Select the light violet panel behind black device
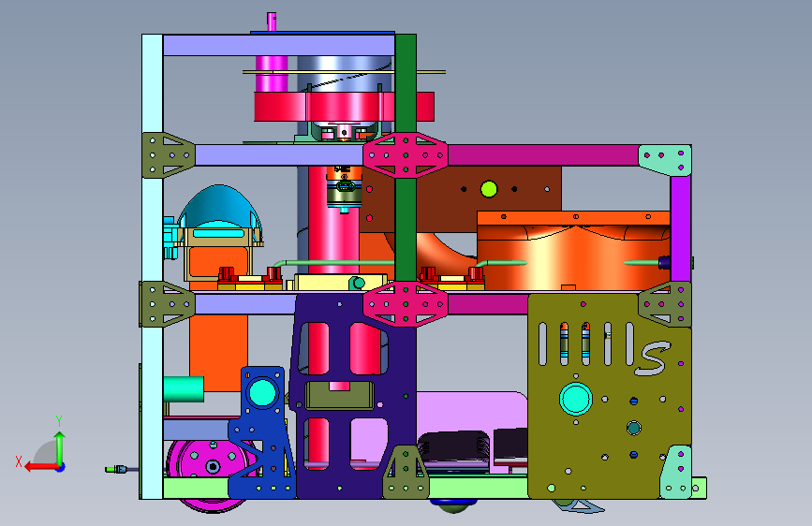812x526 pixels. coord(468,412)
